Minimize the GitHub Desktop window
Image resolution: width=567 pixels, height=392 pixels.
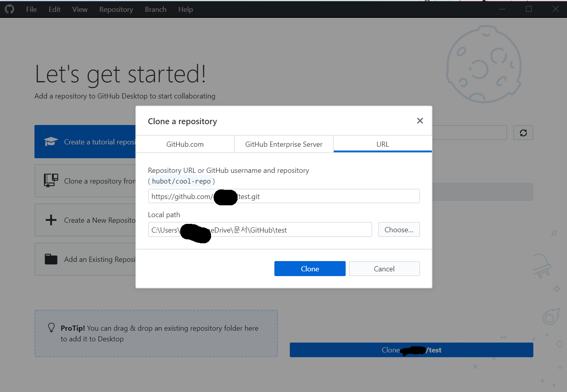click(502, 9)
